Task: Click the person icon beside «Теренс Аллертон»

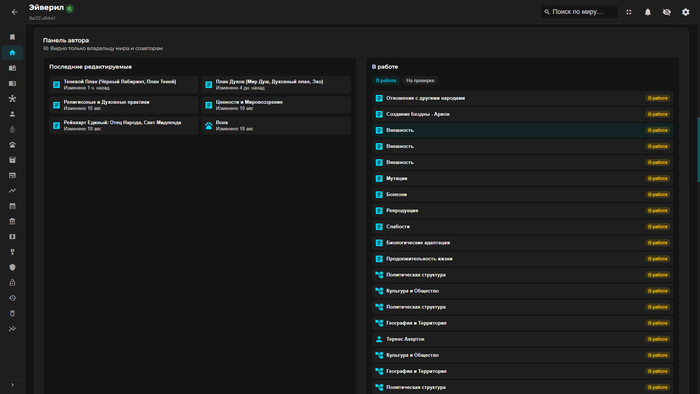Action: pos(379,339)
